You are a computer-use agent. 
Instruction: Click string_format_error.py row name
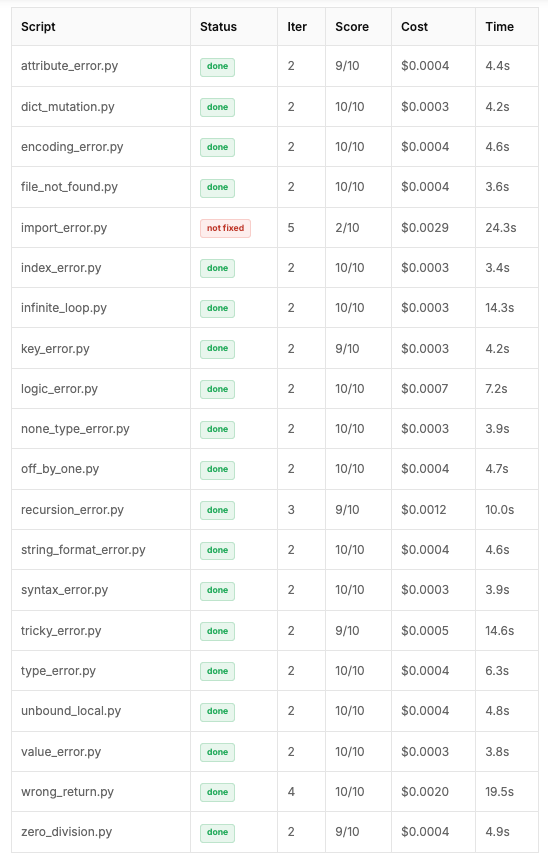pos(83,549)
